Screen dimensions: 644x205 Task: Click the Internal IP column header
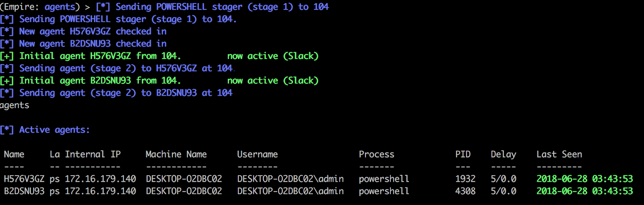93,154
